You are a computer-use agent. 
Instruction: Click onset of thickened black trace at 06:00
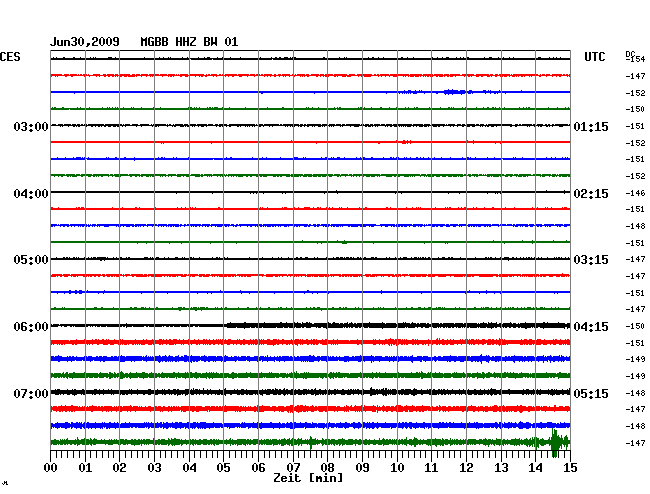[228, 325]
